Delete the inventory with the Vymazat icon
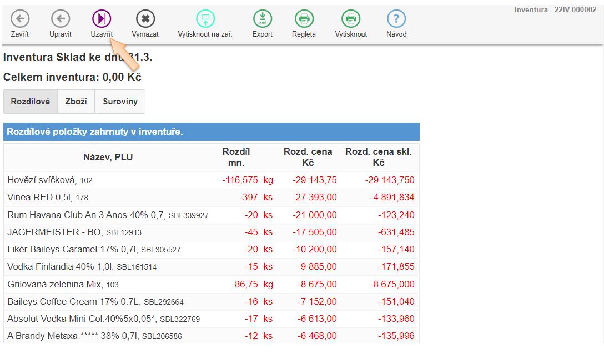 coord(145,19)
